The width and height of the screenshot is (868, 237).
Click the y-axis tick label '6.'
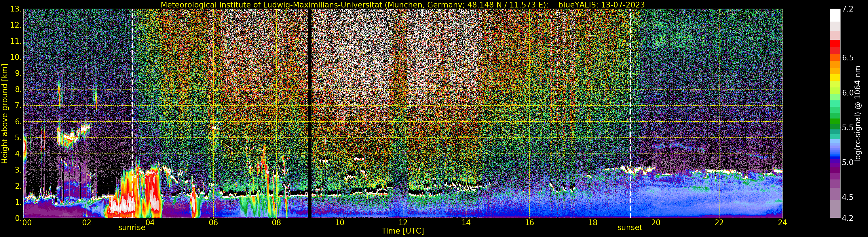[18, 122]
